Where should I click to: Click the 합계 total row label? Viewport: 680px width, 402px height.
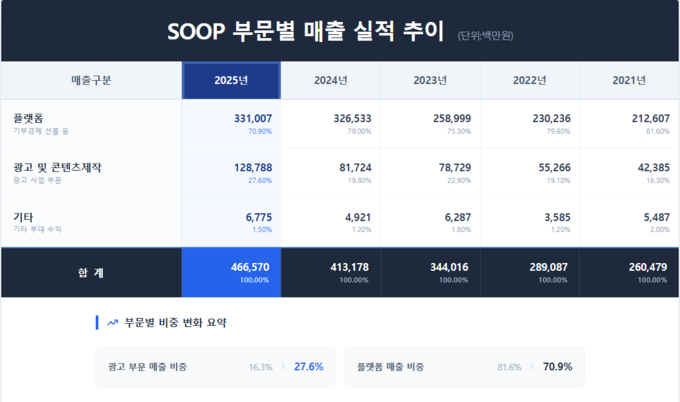pyautogui.click(x=91, y=272)
